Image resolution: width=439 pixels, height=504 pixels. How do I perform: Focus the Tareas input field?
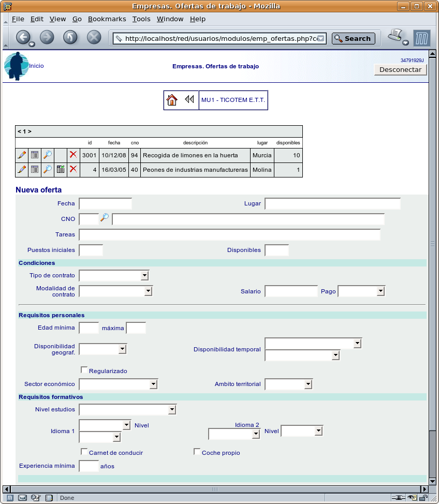(x=230, y=234)
